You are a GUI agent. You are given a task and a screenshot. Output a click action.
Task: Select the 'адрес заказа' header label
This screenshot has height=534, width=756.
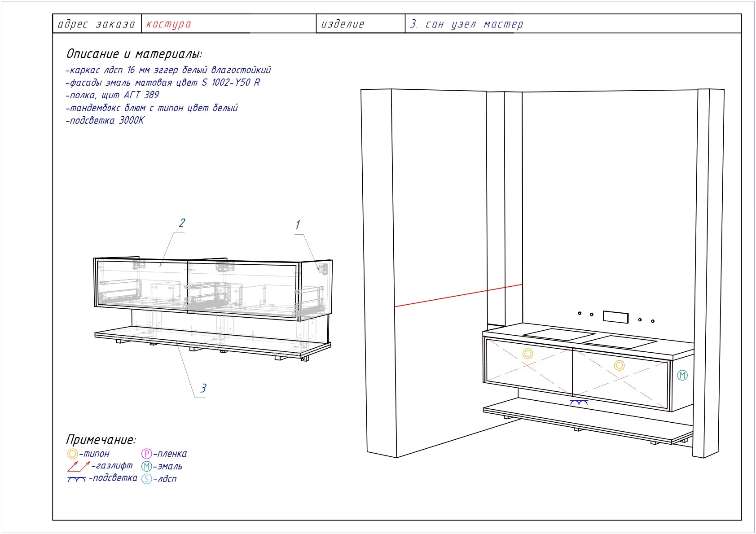[96, 24]
